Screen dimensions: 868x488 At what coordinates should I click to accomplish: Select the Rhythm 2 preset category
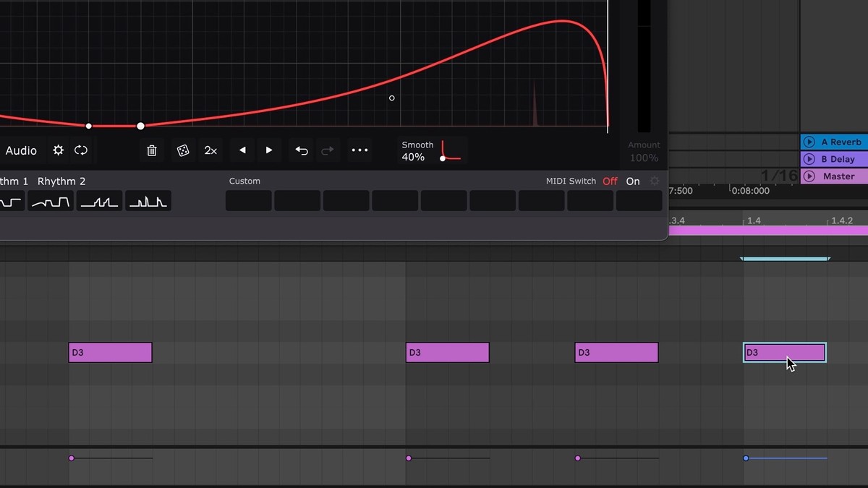[x=61, y=181]
